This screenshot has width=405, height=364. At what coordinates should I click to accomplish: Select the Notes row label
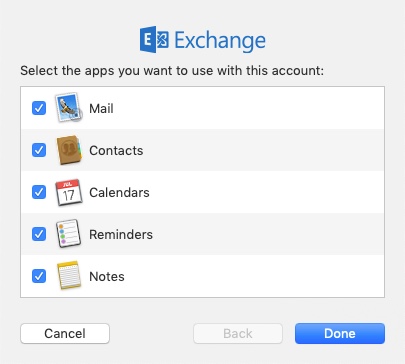(x=107, y=276)
